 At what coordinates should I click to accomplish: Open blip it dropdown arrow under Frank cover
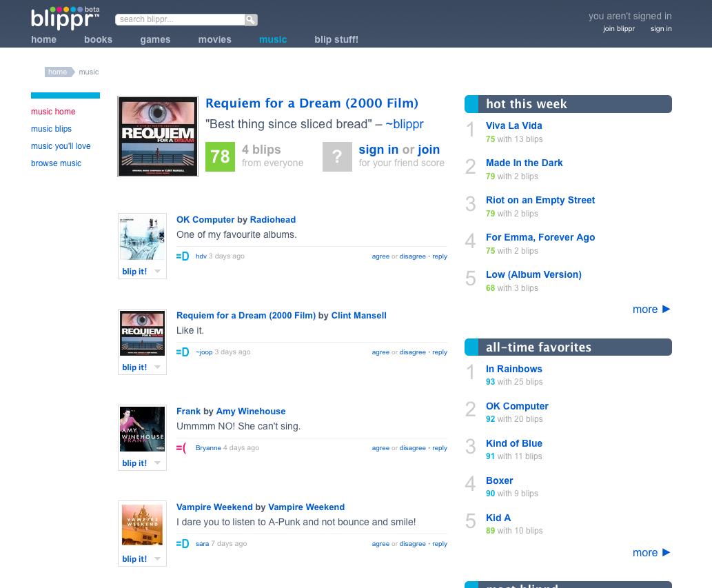tap(158, 463)
